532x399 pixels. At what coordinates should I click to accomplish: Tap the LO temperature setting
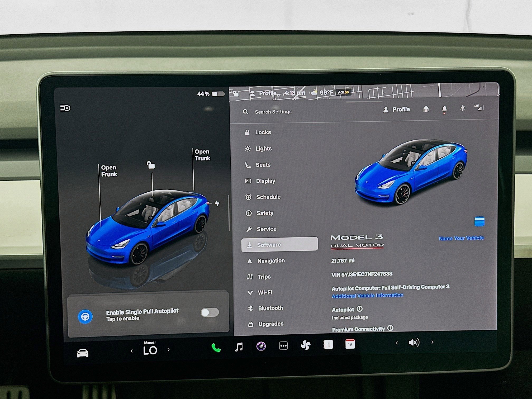tap(150, 350)
